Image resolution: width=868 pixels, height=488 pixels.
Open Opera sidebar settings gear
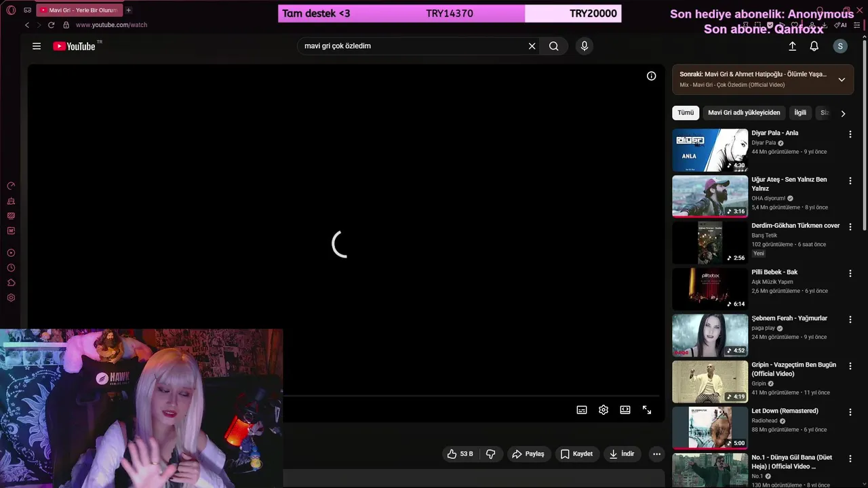11,298
